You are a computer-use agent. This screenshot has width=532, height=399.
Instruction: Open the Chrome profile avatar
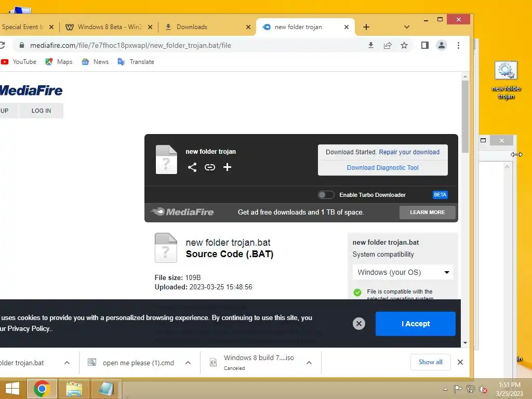click(x=442, y=45)
